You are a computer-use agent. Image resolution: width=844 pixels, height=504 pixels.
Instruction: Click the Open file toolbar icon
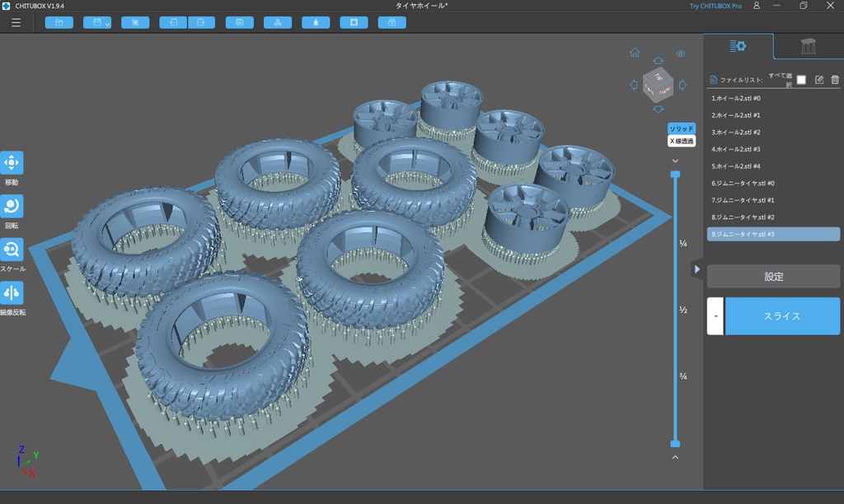(x=59, y=22)
